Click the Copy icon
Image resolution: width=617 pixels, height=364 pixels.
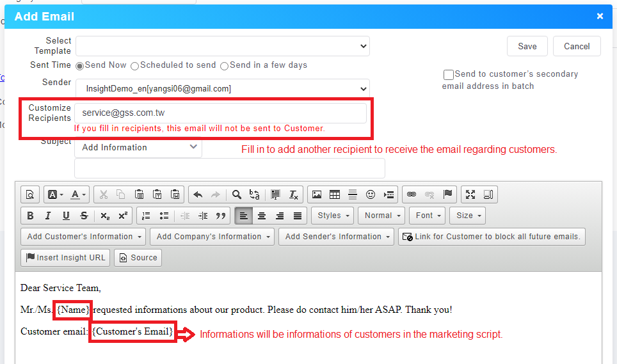(121, 194)
